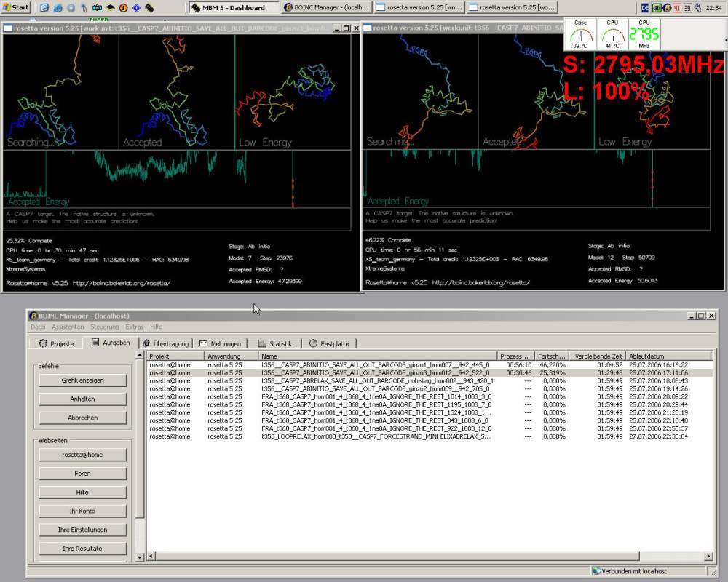
Task: Switch to the Meldungen tab
Action: pyautogui.click(x=220, y=343)
